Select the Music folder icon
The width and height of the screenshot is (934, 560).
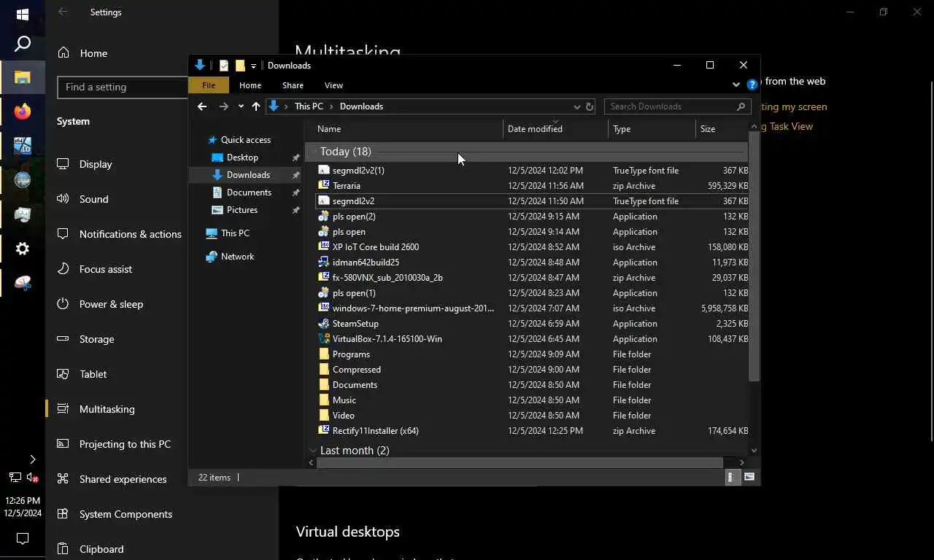point(324,400)
